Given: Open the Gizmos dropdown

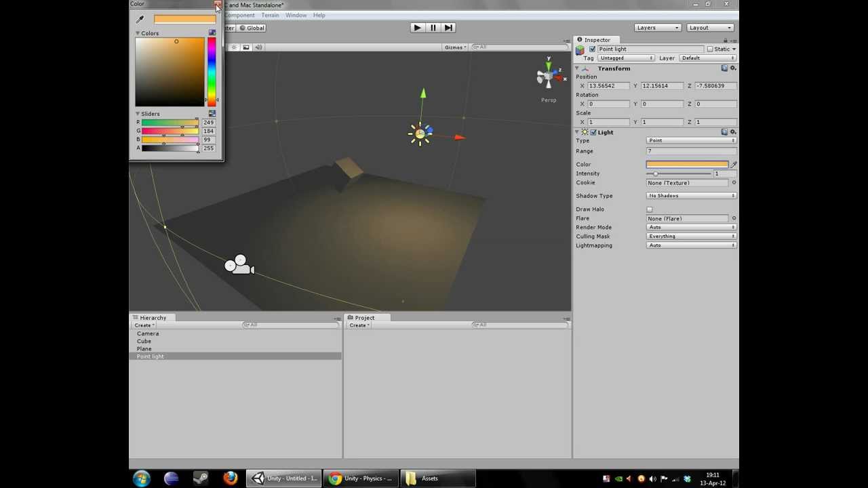Looking at the screenshot, I should (x=455, y=47).
